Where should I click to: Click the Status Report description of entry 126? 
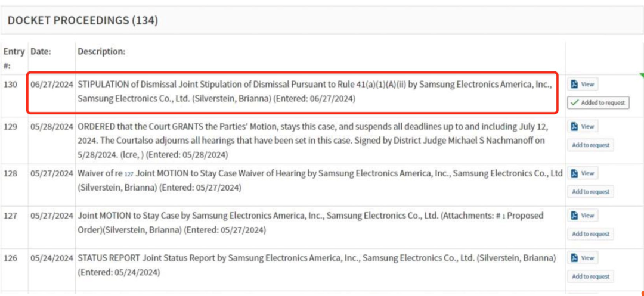[x=317, y=265]
